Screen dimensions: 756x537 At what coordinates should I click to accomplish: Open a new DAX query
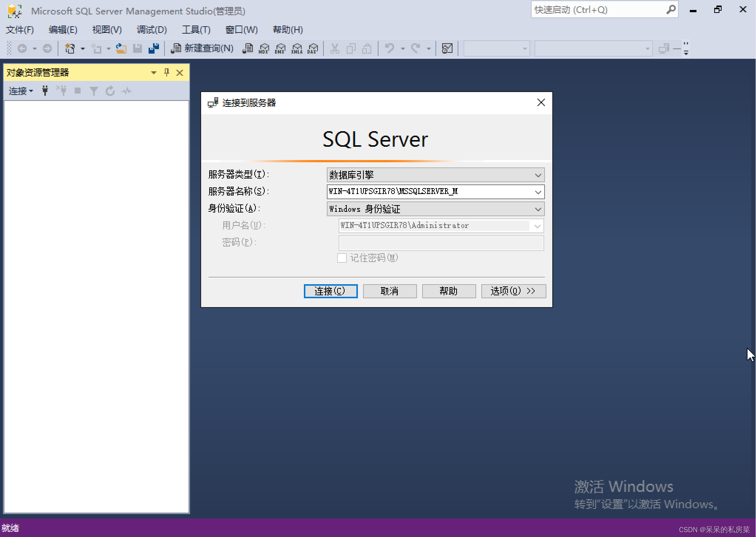click(x=313, y=48)
